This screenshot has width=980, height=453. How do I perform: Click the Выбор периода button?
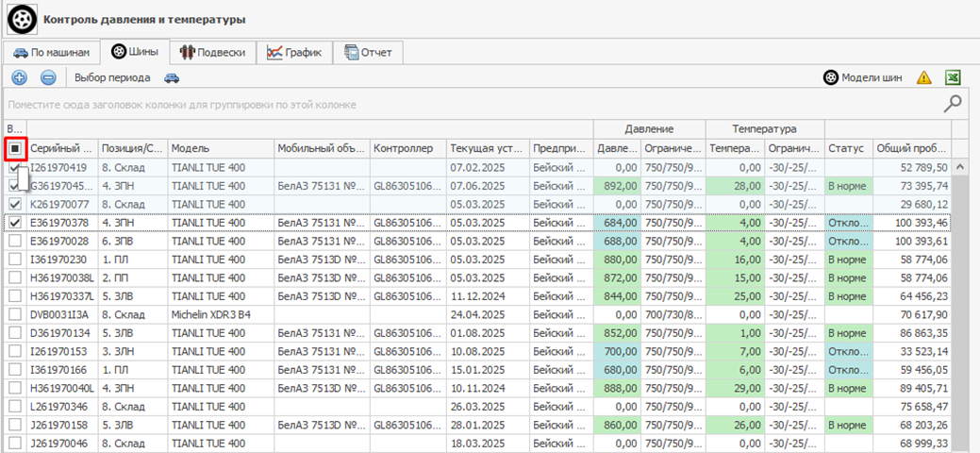tap(112, 77)
